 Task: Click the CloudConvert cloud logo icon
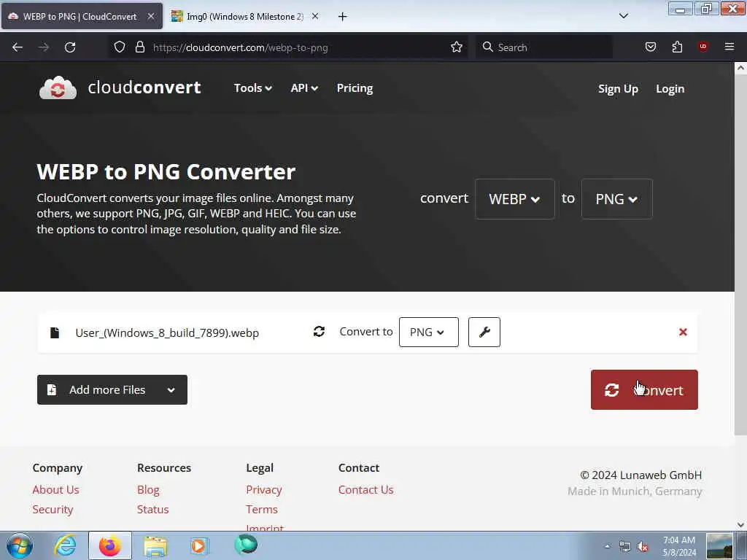[x=58, y=88]
